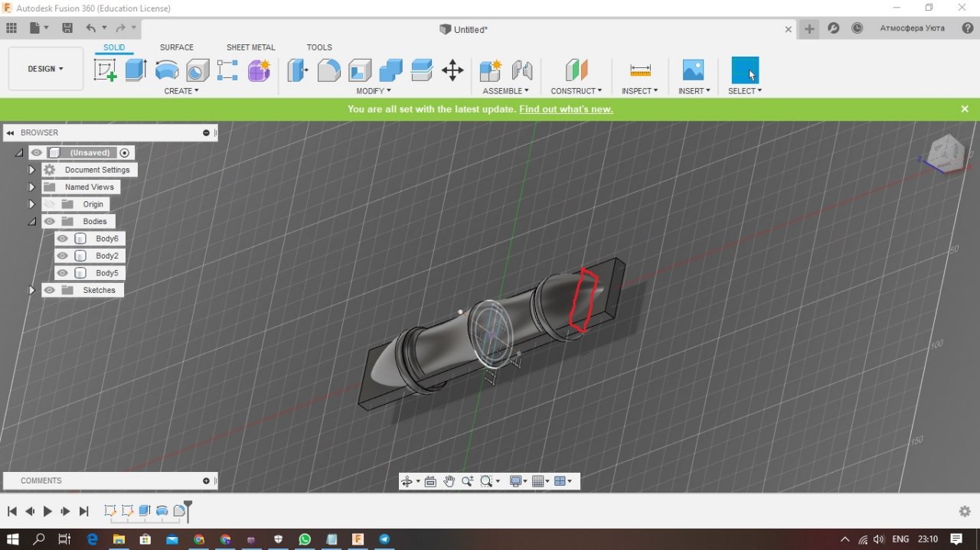Click the purple Create Form icon
Screen dimensions: 980x550
[x=259, y=70]
